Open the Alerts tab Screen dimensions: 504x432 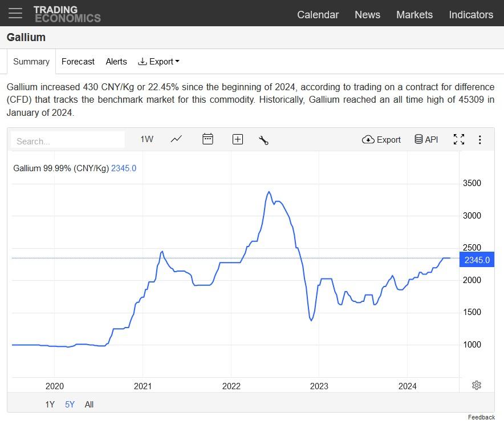click(x=116, y=62)
